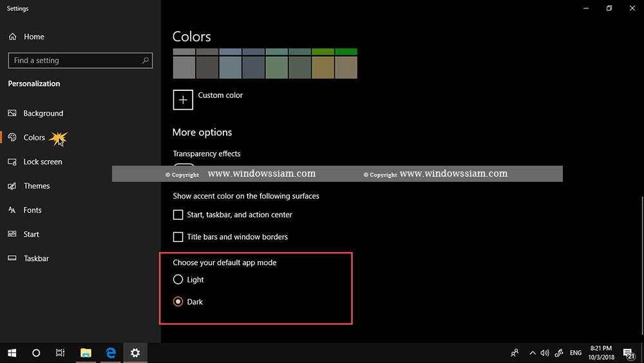Screen dimensions: 644x363
Task: Select the Dark app mode radio button
Action: [178, 302]
